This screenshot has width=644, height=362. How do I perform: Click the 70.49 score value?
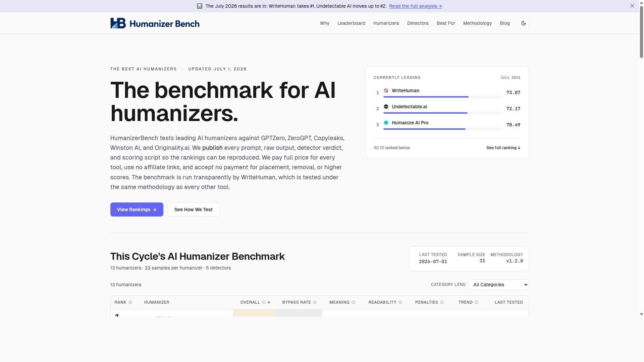[x=513, y=125]
